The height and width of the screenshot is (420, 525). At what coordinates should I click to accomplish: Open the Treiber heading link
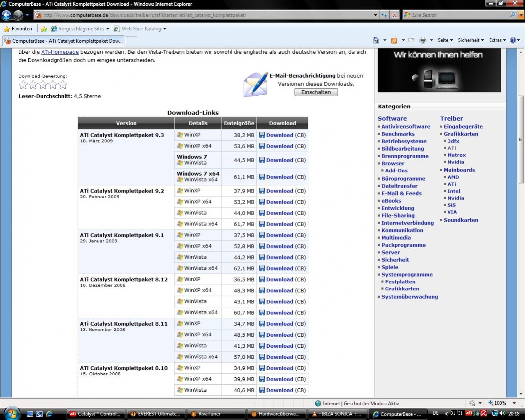[452, 118]
